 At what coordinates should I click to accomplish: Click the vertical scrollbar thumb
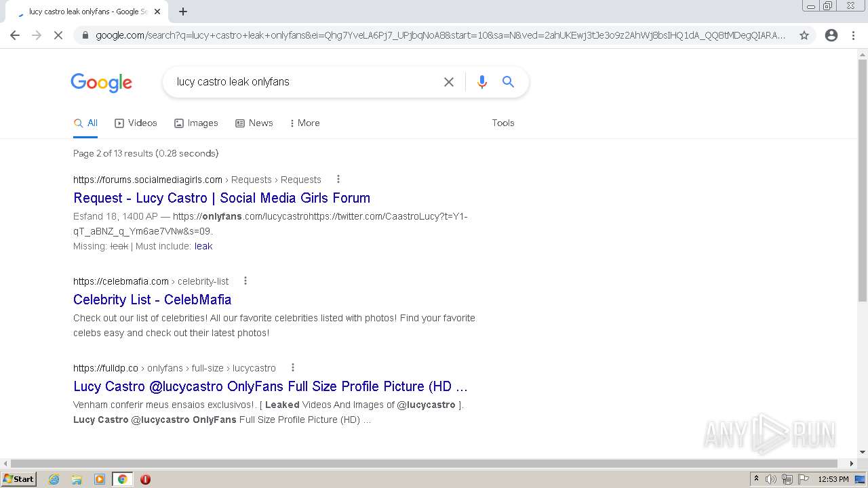pyautogui.click(x=863, y=180)
